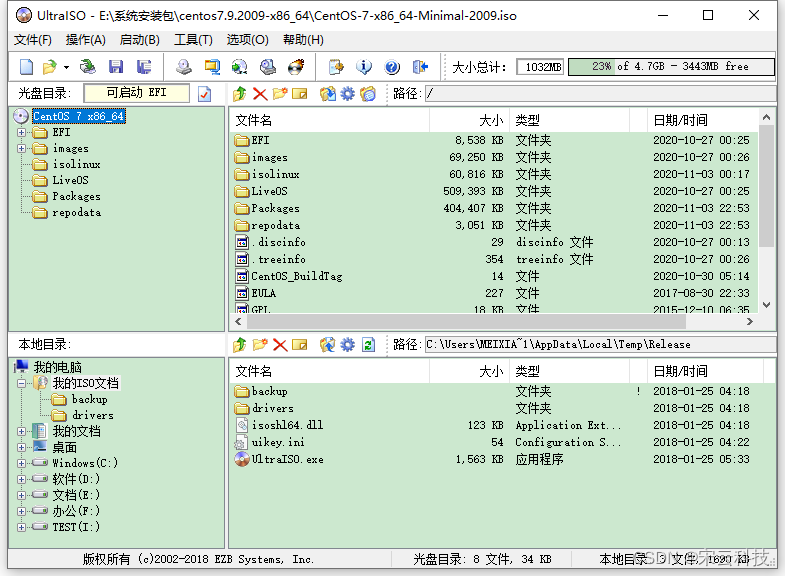Click red X delete icon in local toolbar
Image resolution: width=785 pixels, height=576 pixels.
(x=280, y=345)
